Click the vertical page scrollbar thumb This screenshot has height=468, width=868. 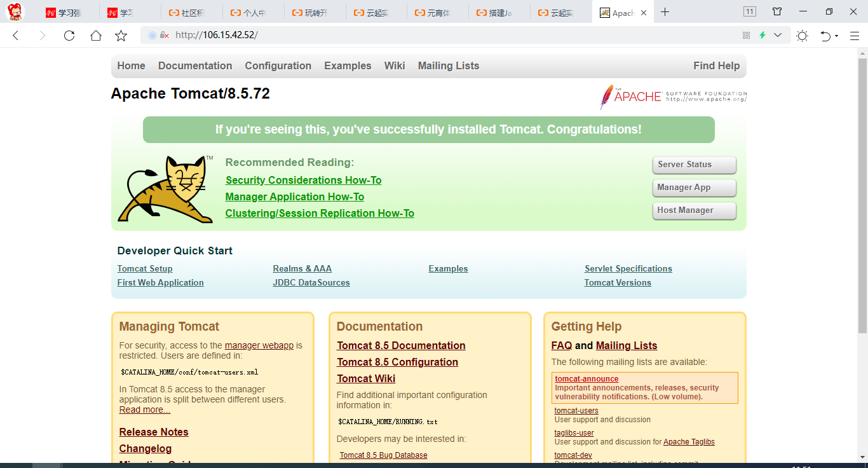point(862,195)
